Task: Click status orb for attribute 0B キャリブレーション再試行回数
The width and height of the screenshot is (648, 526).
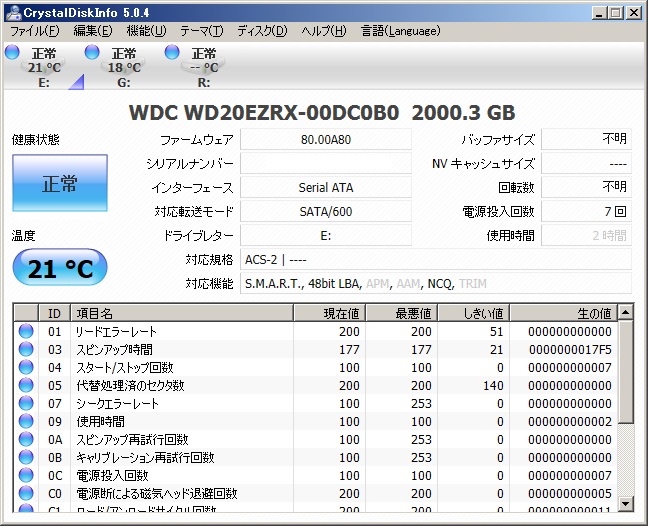Action: [x=26, y=457]
